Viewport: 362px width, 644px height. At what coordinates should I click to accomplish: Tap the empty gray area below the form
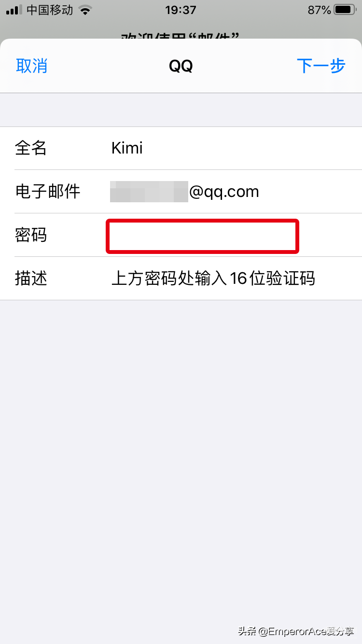(181, 459)
